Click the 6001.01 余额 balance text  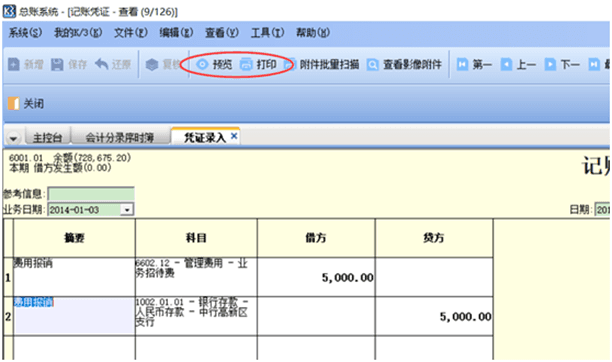[70, 158]
